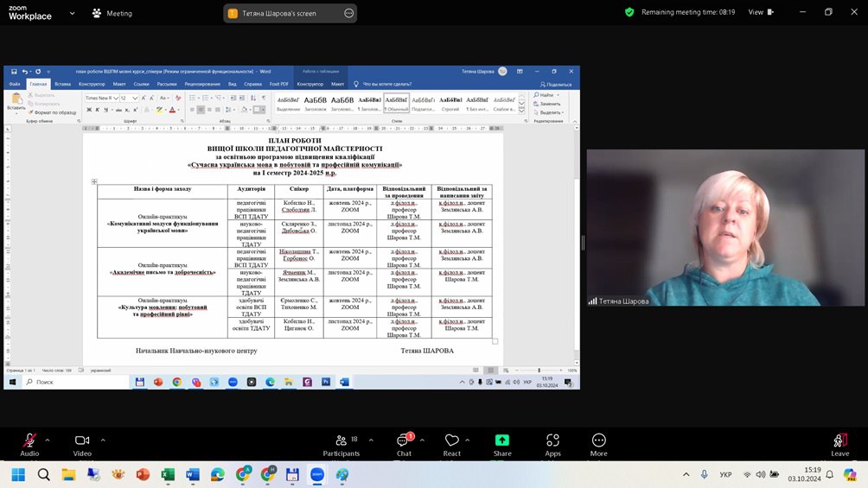Image resolution: width=868 pixels, height=488 pixels.
Task: Click the Windows Start button
Action: pos(18,474)
